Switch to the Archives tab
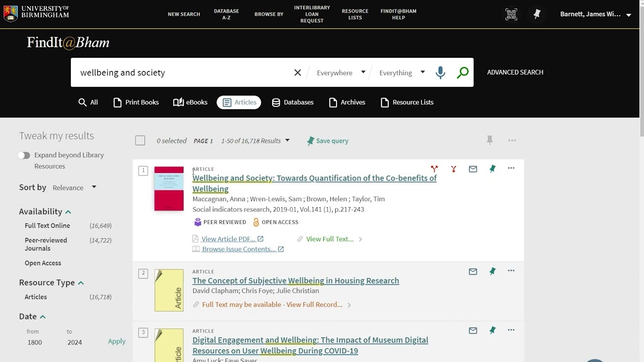The width and height of the screenshot is (644, 362). click(347, 102)
